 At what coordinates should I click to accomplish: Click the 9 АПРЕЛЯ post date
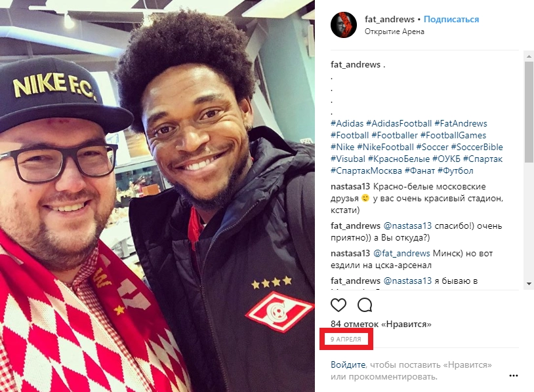(x=346, y=340)
